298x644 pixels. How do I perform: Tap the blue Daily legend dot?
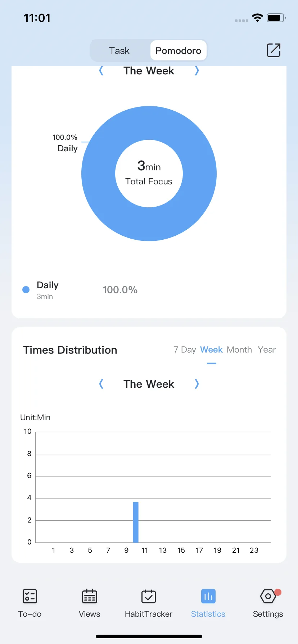coord(26,290)
